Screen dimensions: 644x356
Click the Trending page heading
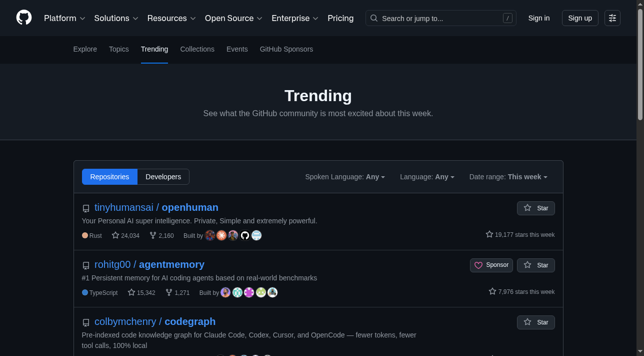(318, 96)
